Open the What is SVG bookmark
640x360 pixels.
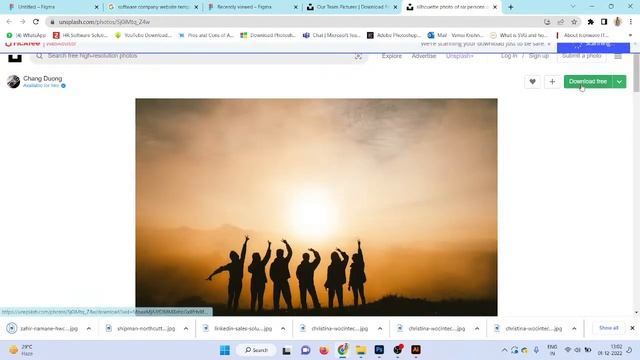[518, 36]
